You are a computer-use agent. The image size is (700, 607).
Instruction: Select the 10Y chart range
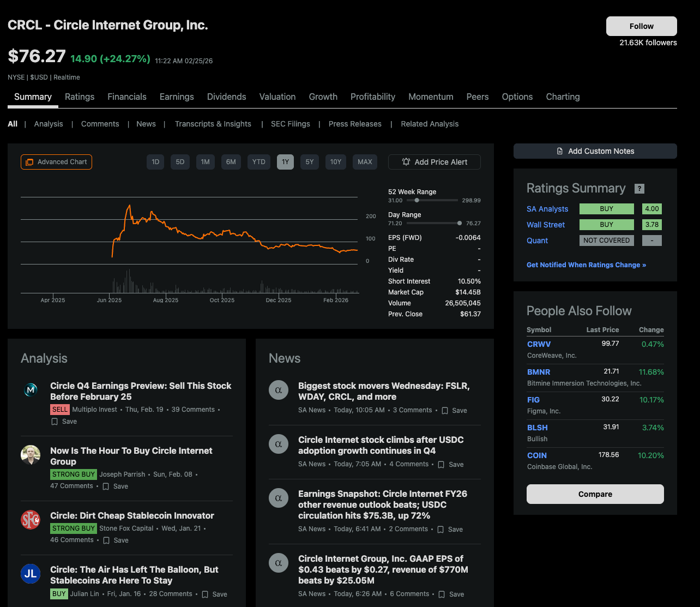point(336,162)
